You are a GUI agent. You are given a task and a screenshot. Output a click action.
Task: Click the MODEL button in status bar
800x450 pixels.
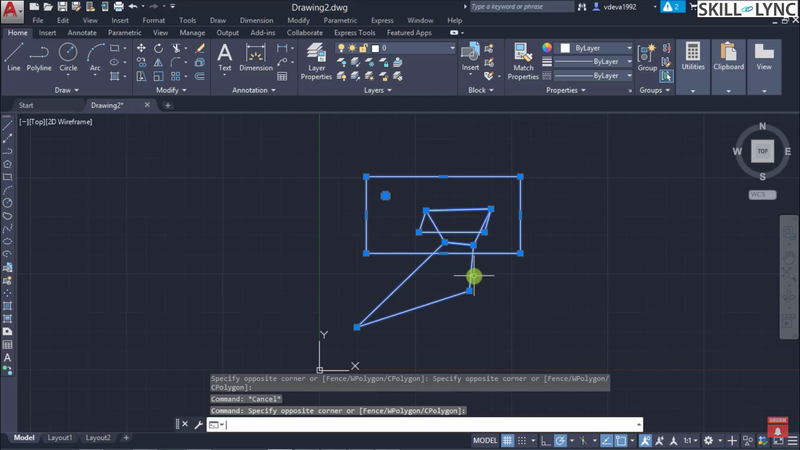pyautogui.click(x=485, y=440)
